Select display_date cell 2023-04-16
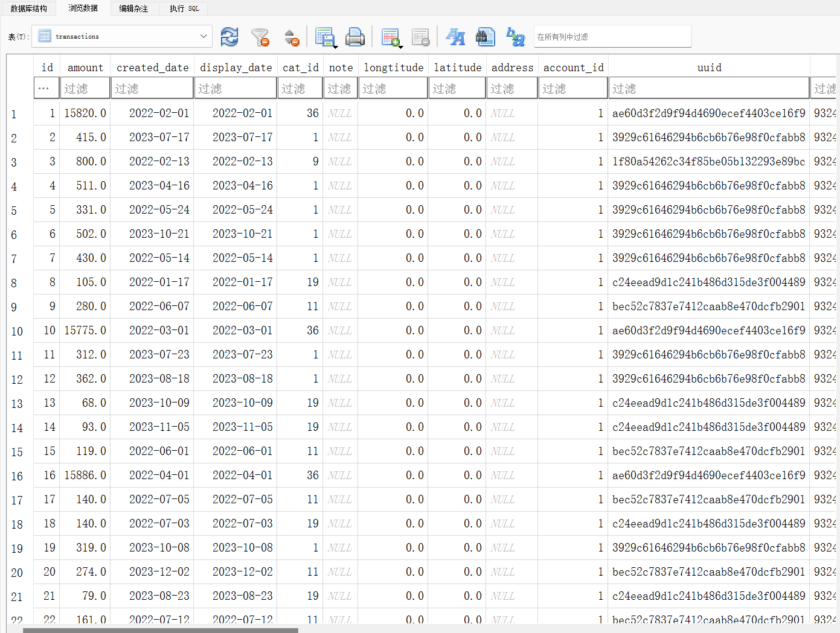The height and width of the screenshot is (633, 840). pos(236,185)
